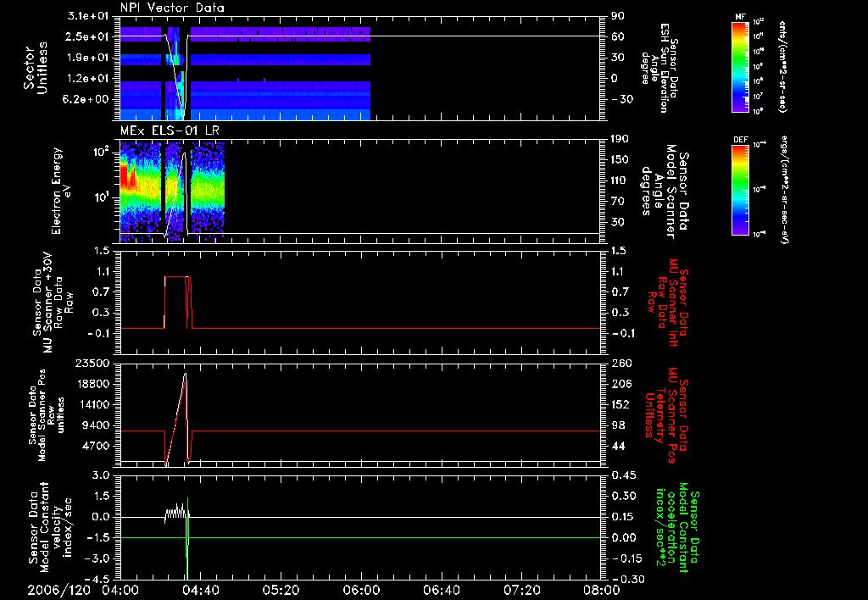This screenshot has width=868, height=600.
Task: Click the "-4.5" velocity tick value
Action: 97,579
